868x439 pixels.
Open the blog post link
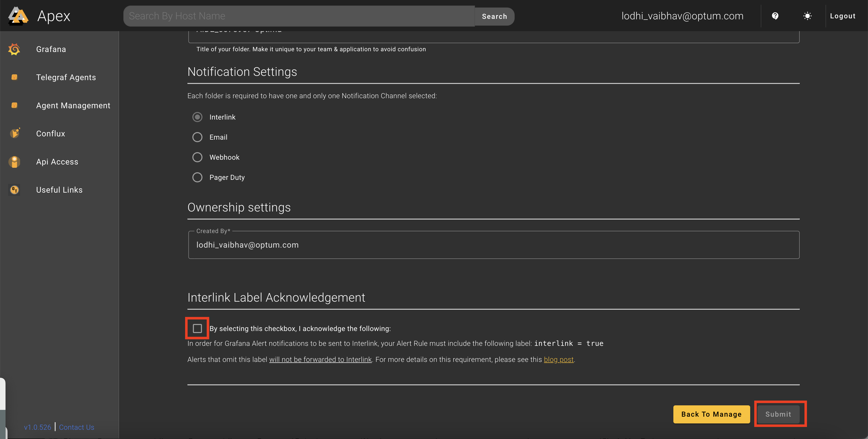click(559, 359)
